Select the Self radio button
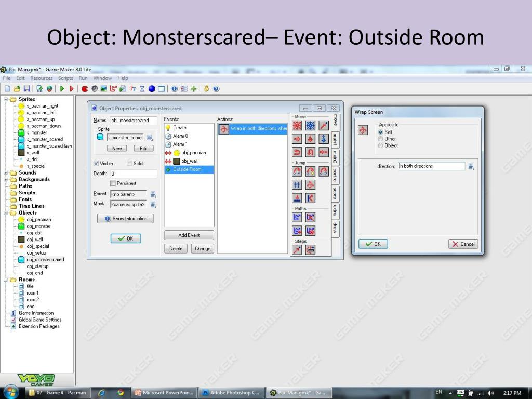Viewport: 532px width, 399px height. (x=381, y=132)
